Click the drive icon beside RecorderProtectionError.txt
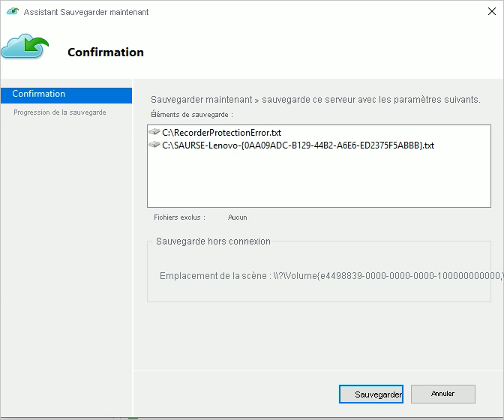Viewport: 504px width, 420px height. tap(154, 132)
